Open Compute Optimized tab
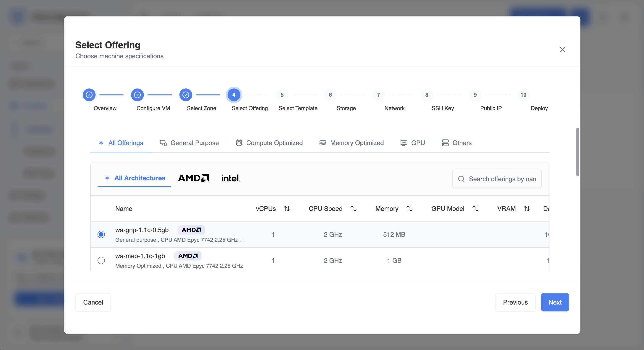Viewport: 644px width, 350px height. (x=269, y=143)
